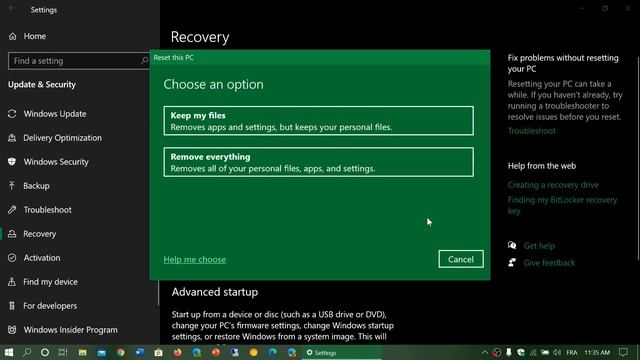The width and height of the screenshot is (640, 360).
Task: Click the wrench icon next to Troubleshoot
Action: point(12,210)
